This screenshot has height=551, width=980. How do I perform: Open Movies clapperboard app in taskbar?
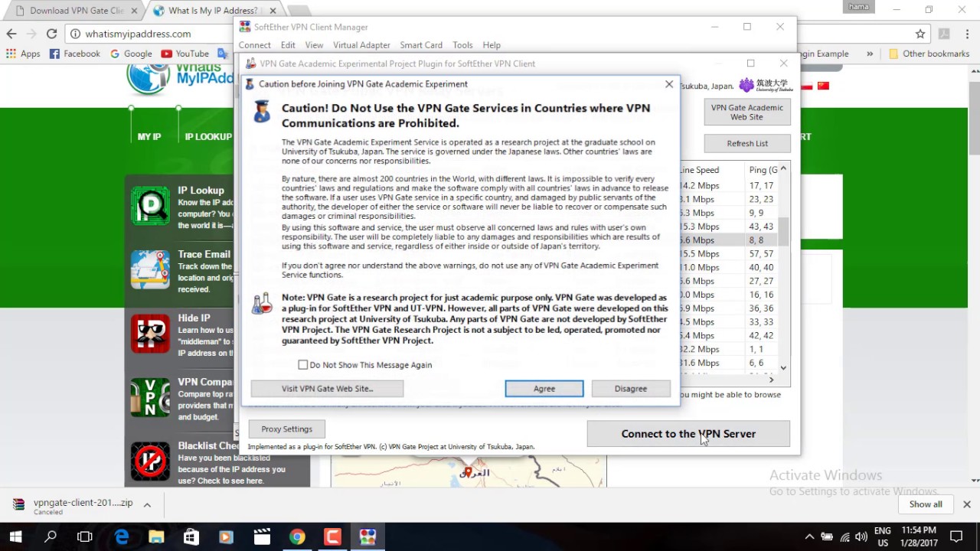click(x=262, y=537)
